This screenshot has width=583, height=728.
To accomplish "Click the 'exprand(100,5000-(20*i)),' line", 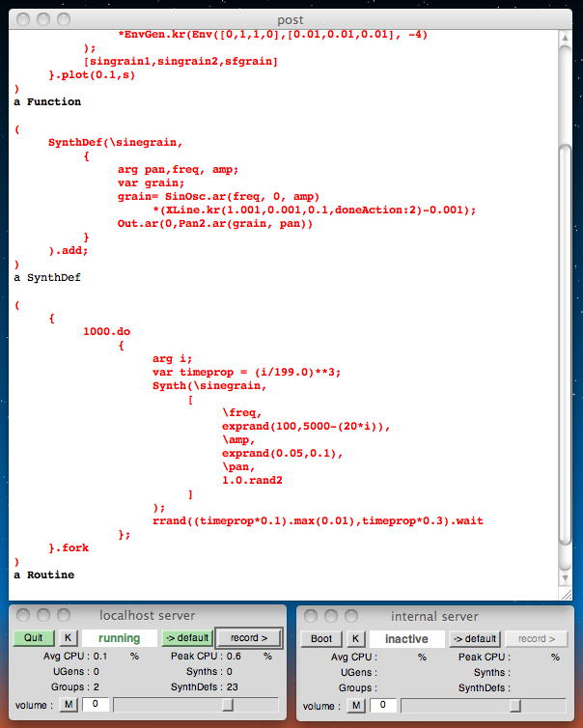I will pyautogui.click(x=306, y=426).
